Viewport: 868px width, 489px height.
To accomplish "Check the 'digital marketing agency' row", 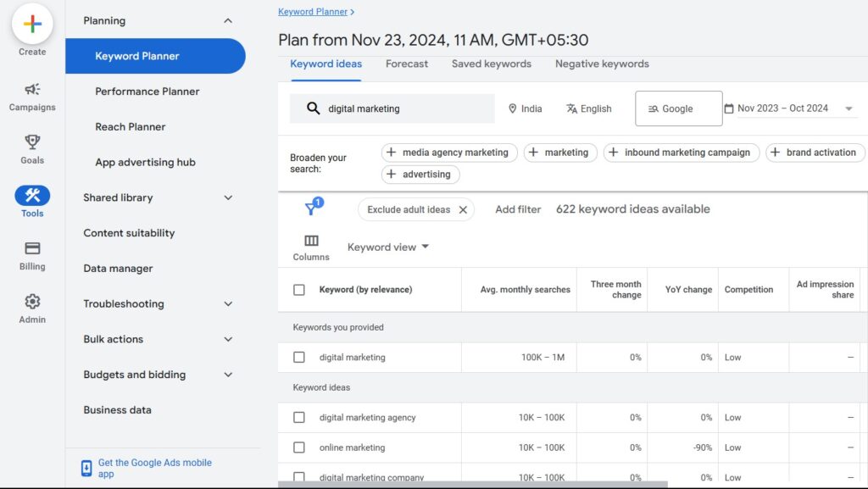I will 299,418.
